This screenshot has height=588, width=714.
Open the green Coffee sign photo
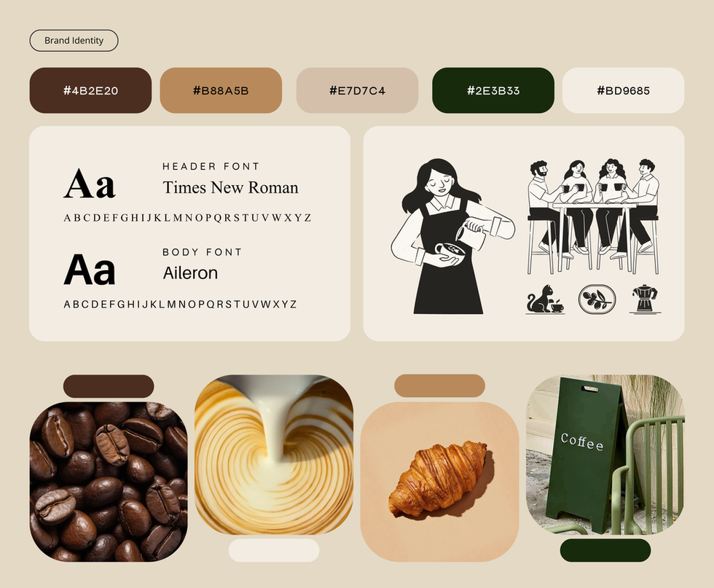(605, 455)
